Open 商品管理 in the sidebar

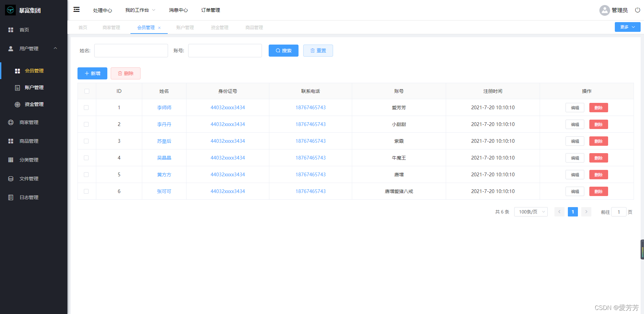34,141
